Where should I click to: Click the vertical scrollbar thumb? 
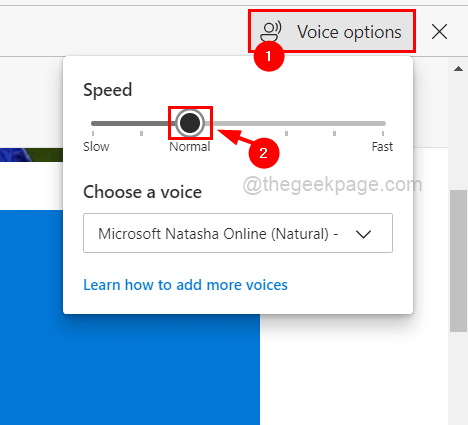(458, 261)
